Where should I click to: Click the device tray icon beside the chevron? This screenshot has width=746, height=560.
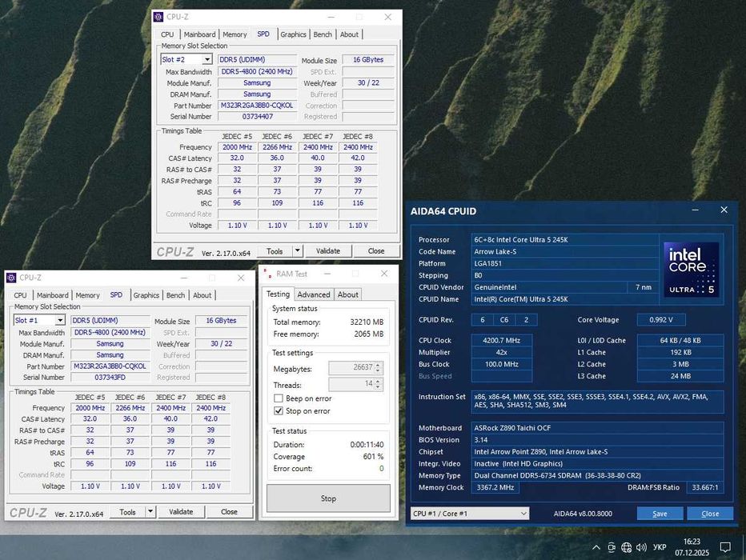pyautogui.click(x=612, y=548)
